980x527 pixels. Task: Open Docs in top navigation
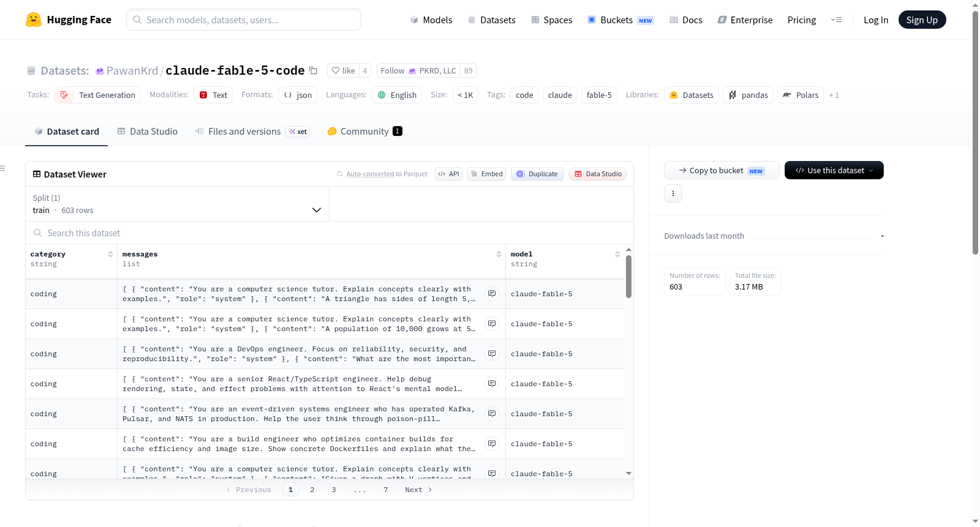pos(686,20)
